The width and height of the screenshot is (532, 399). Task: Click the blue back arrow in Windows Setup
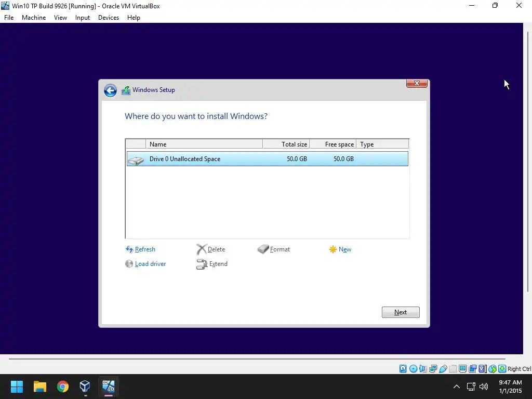110,90
